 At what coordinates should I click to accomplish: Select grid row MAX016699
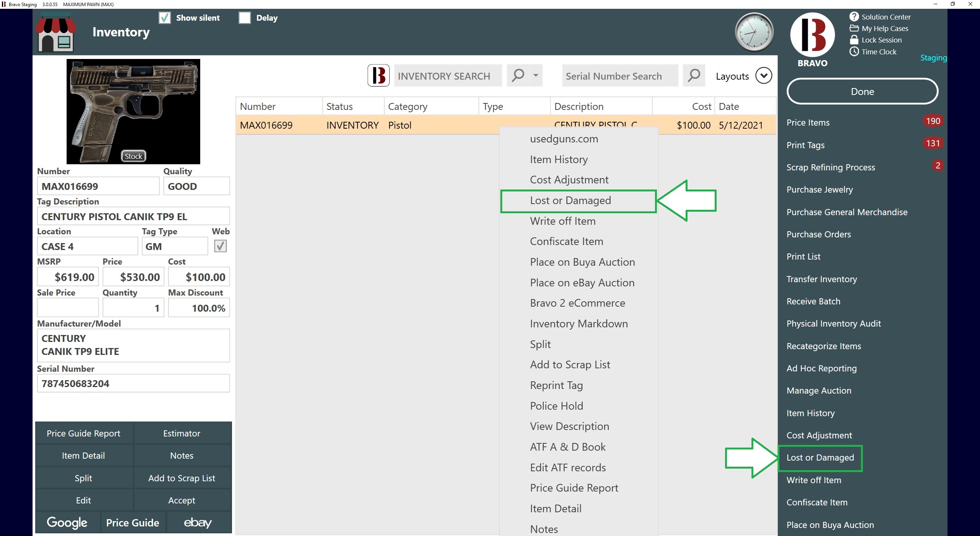506,125
